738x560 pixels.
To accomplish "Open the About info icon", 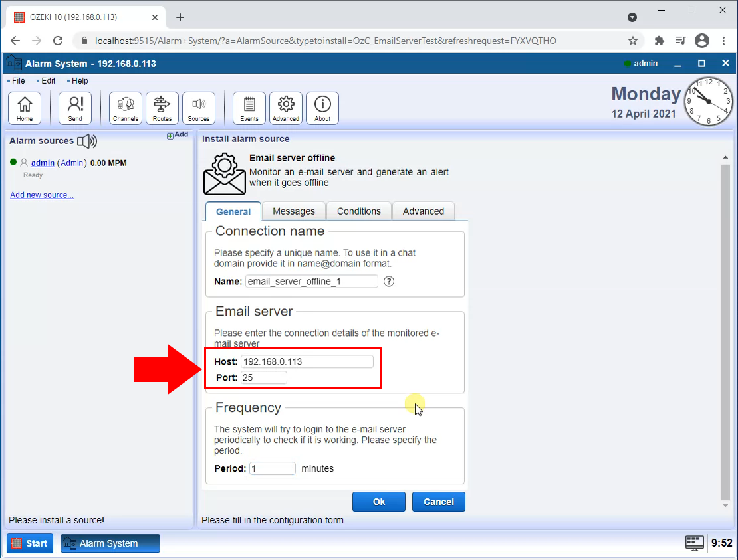I will pyautogui.click(x=322, y=108).
